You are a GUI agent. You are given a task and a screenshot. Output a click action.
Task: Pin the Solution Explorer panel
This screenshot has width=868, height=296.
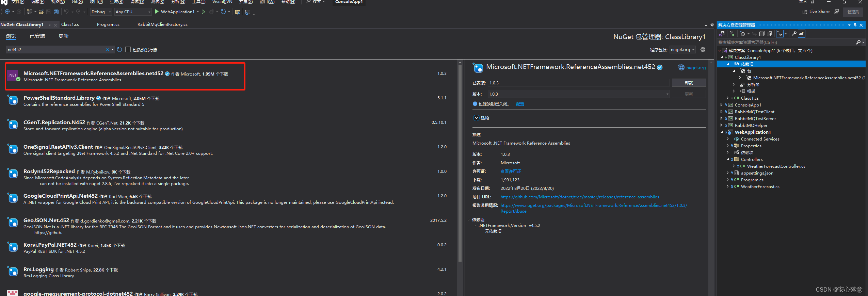pyautogui.click(x=855, y=25)
